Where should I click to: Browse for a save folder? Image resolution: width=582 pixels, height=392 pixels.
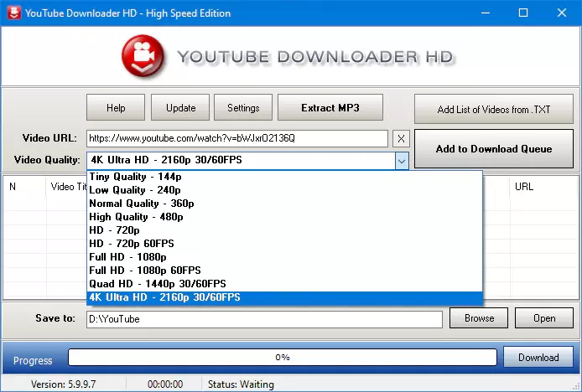(x=479, y=318)
